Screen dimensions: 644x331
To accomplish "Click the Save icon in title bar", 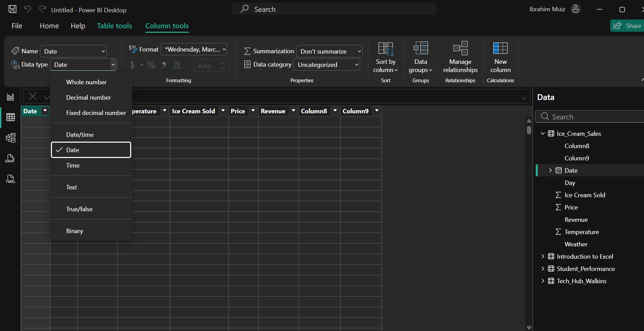I will 12,9.
